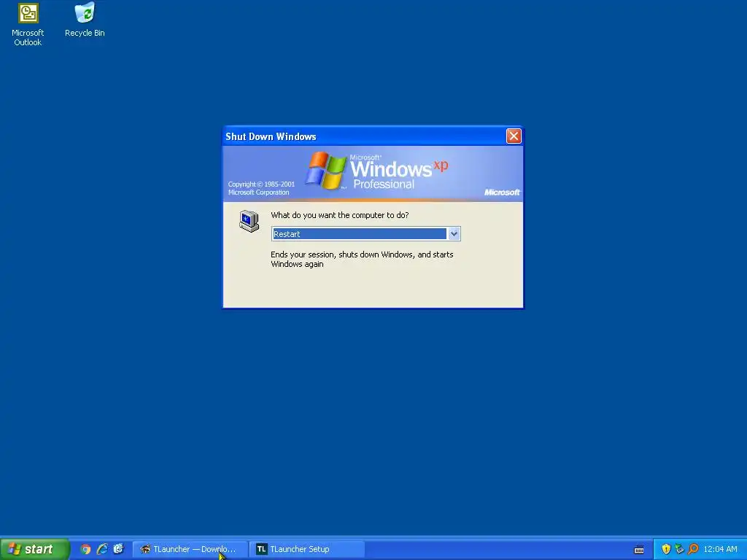Expand the shutdown action dropdown arrow

[x=454, y=234]
